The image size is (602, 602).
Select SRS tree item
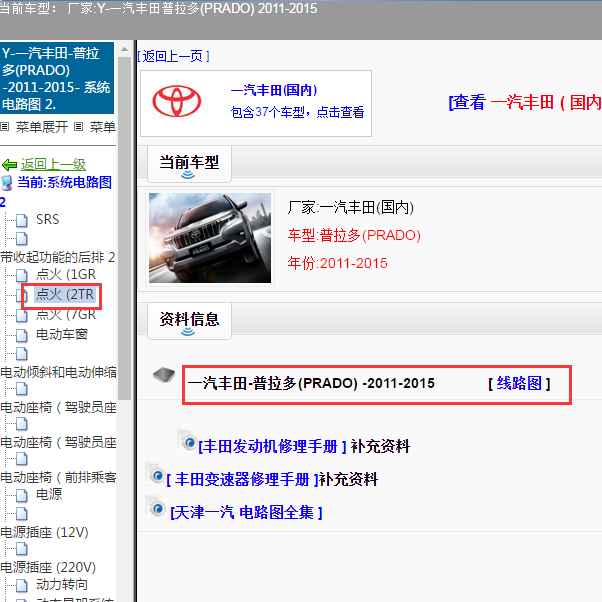tap(48, 219)
